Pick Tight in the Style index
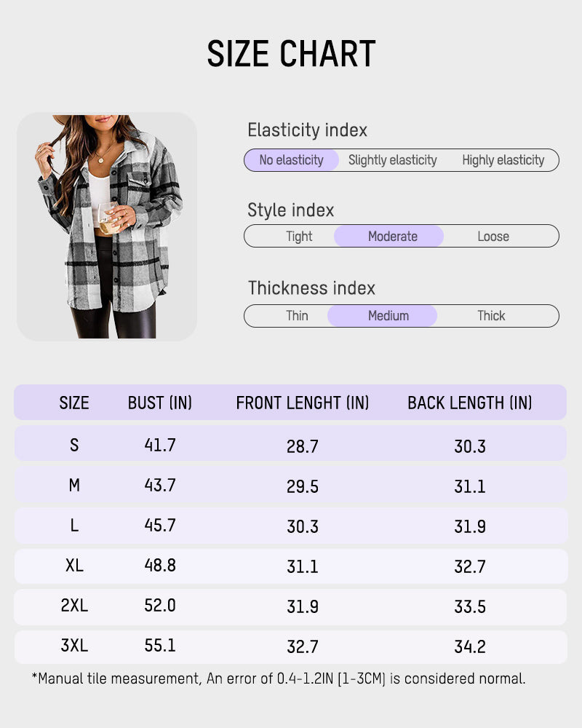 [299, 237]
